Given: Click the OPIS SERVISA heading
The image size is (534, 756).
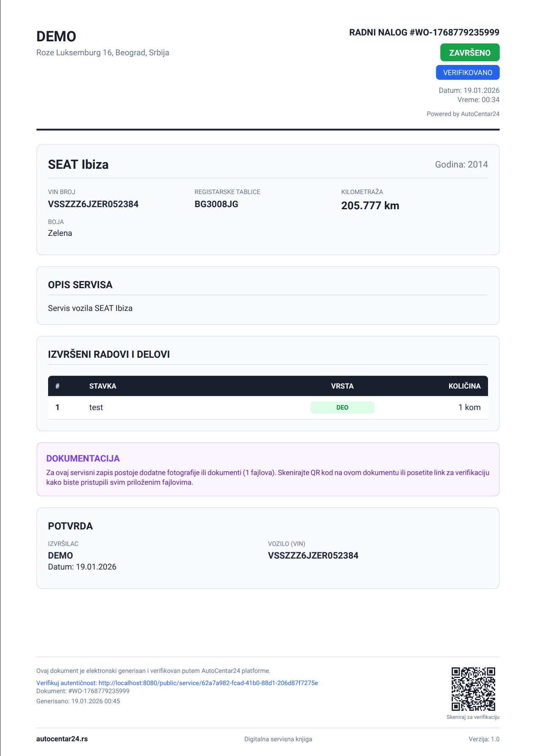Looking at the screenshot, I should pos(80,285).
